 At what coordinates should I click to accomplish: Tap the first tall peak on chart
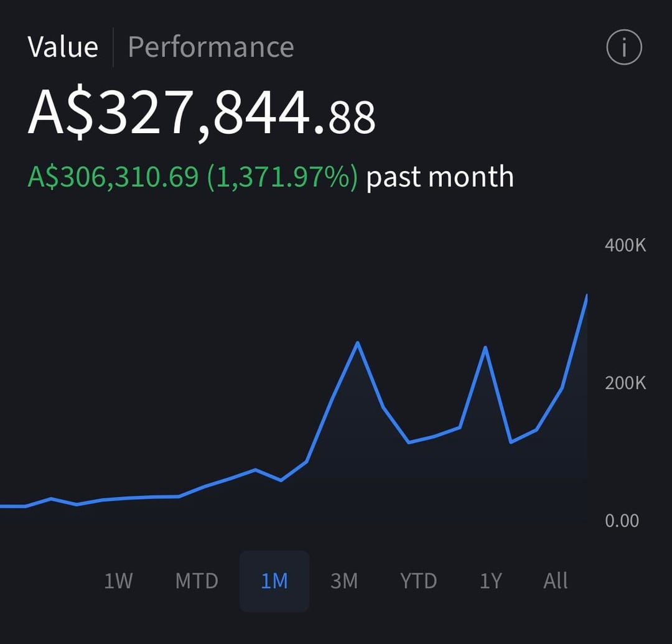point(357,343)
